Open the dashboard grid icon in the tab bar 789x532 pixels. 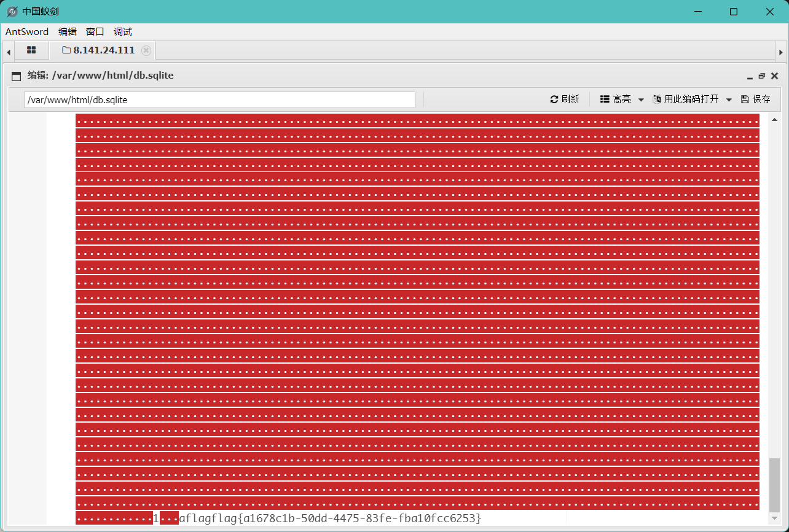(x=31, y=50)
